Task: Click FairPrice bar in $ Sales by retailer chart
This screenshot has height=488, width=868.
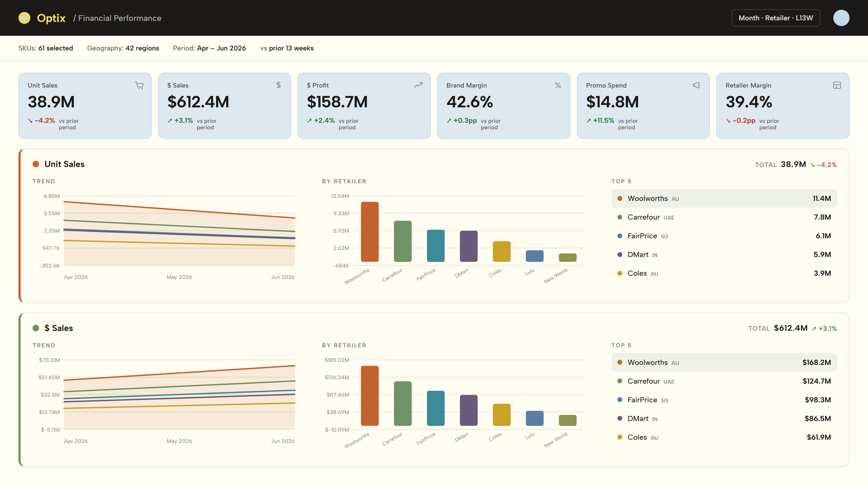Action: click(x=436, y=408)
